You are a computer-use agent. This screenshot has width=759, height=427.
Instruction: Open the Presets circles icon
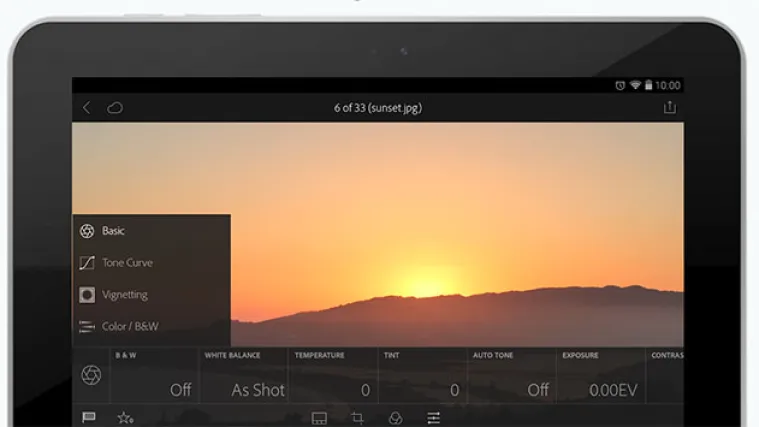pos(395,417)
